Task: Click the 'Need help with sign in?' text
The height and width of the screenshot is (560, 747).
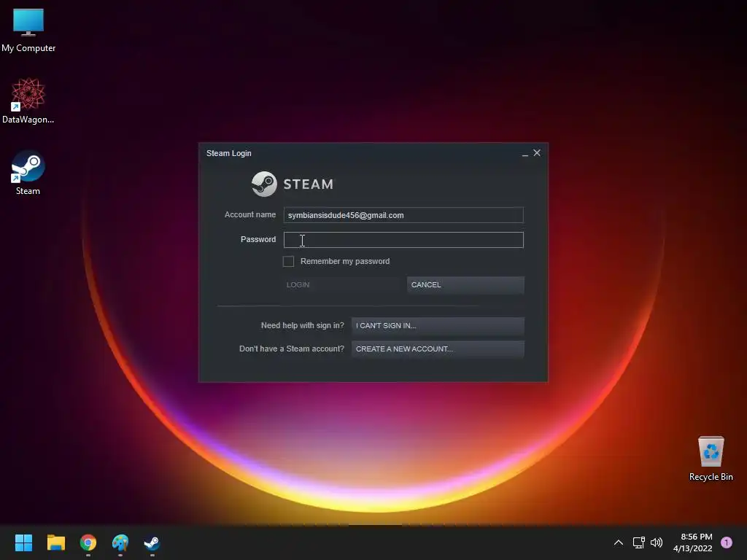Action: pyautogui.click(x=303, y=326)
